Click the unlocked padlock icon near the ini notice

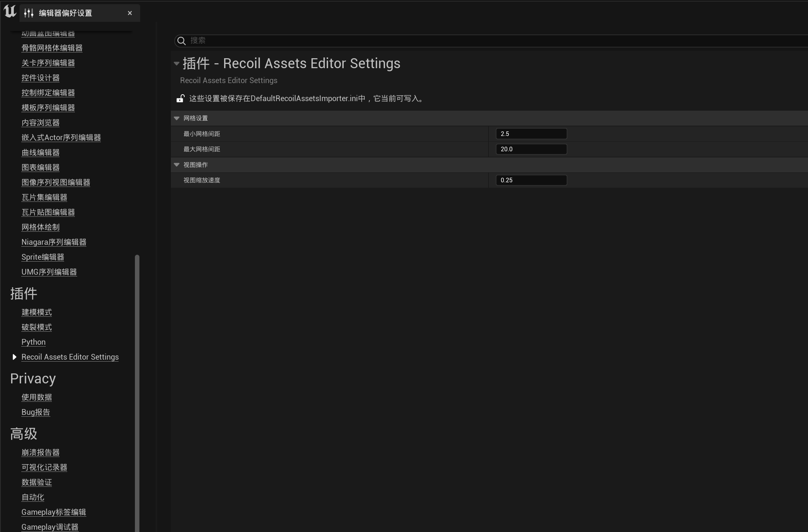[x=180, y=98]
